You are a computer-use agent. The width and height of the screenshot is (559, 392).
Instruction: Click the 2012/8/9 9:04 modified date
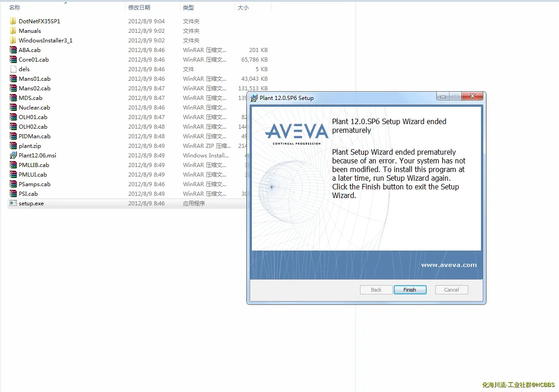coord(146,21)
